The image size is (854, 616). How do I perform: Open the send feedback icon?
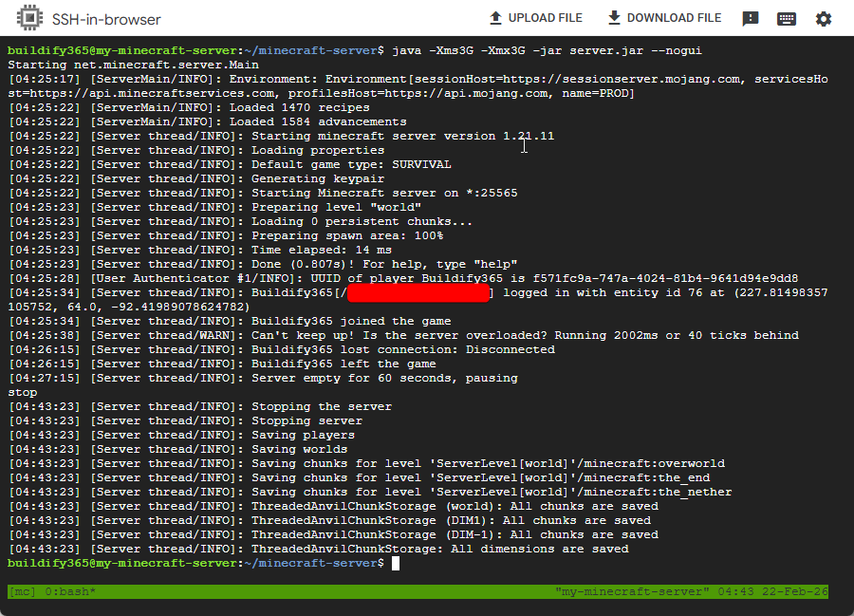pos(751,19)
